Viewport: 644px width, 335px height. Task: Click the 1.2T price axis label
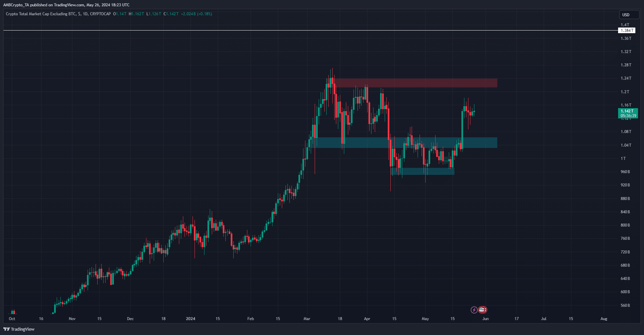(x=625, y=92)
